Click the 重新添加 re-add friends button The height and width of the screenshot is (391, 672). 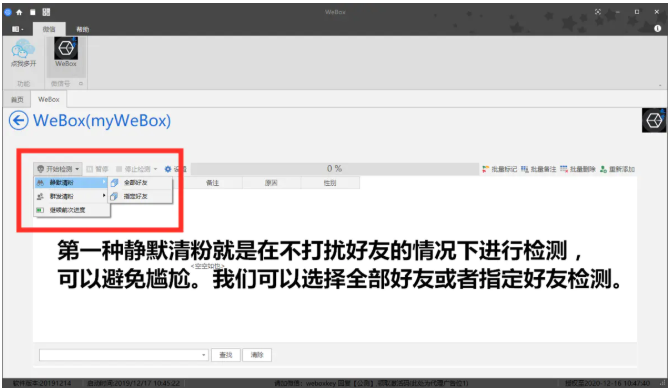click(617, 169)
